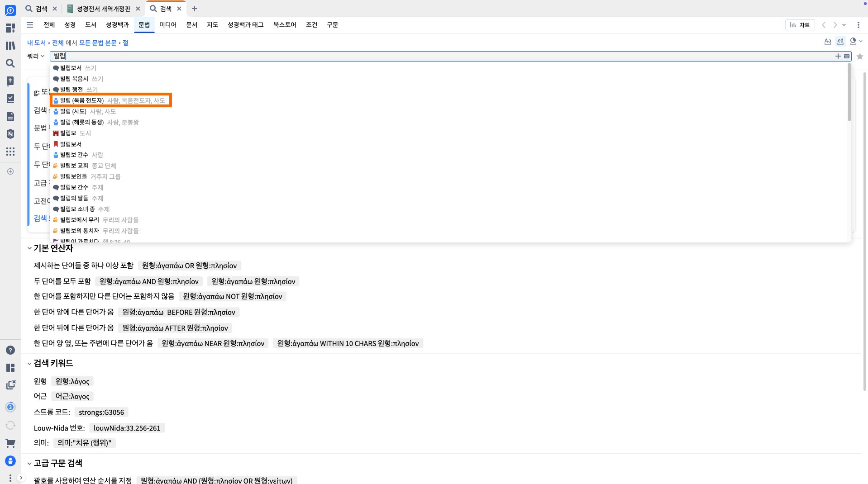The image size is (868, 484).
Task: Open the Library books icon in the sidebar
Action: [x=10, y=46]
